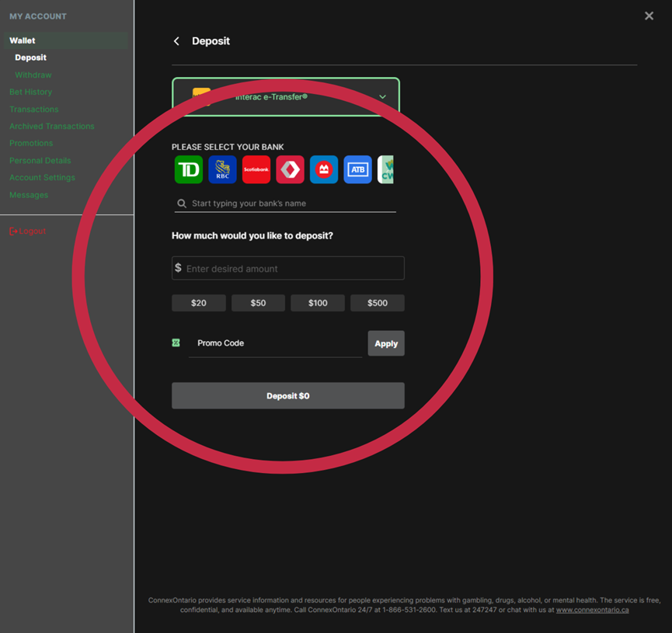Select the CIBC red diamond logo
The width and height of the screenshot is (672, 633).
click(290, 169)
